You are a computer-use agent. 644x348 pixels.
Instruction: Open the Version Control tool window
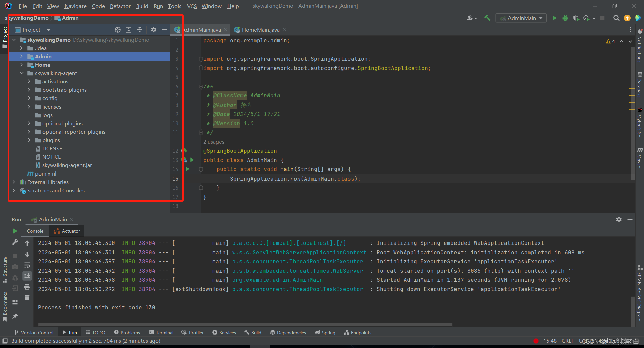[34, 332]
